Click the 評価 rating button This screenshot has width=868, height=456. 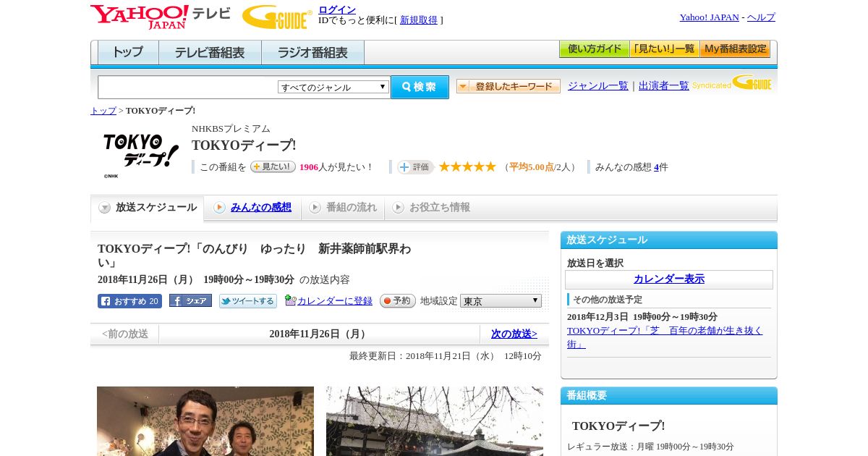[415, 167]
